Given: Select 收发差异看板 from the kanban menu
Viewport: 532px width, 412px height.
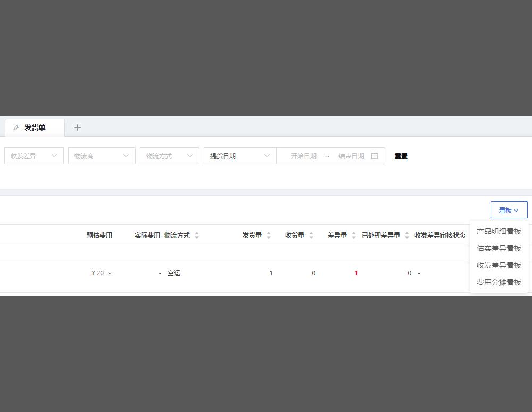Looking at the screenshot, I should 498,265.
